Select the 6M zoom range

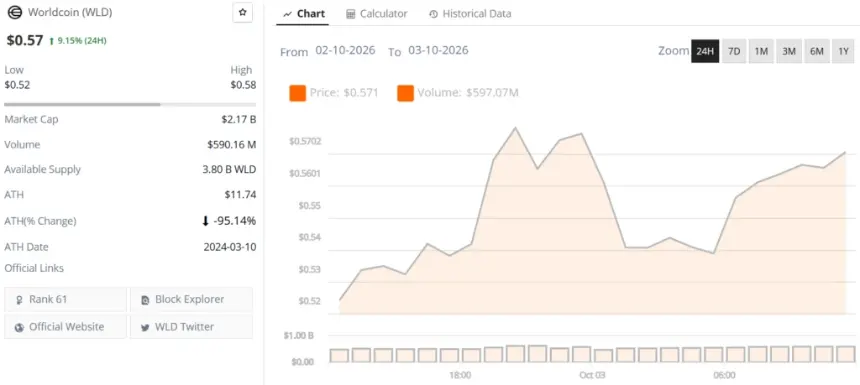[x=817, y=51]
